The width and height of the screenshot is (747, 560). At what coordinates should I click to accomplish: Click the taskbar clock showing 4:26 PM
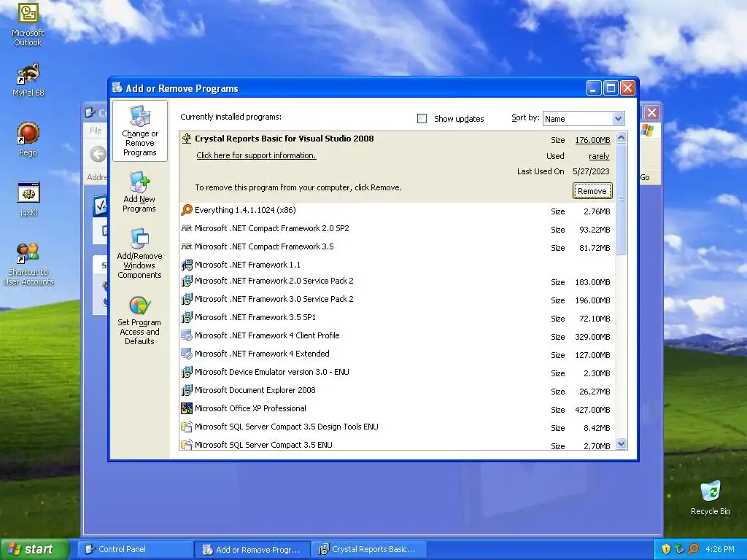(720, 549)
